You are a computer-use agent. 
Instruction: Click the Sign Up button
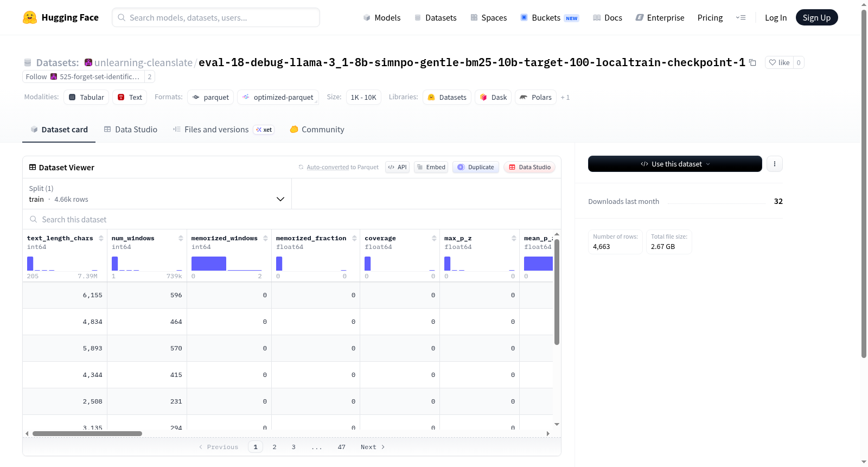click(x=816, y=17)
